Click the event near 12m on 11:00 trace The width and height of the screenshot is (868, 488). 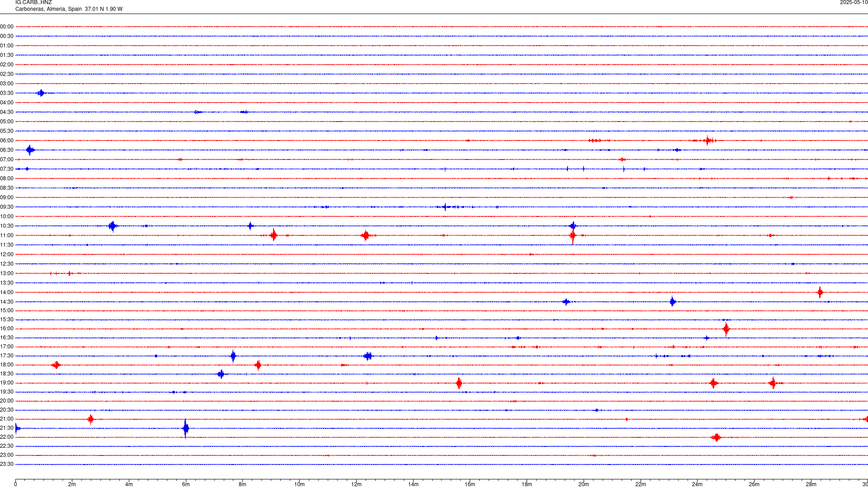[x=366, y=235]
